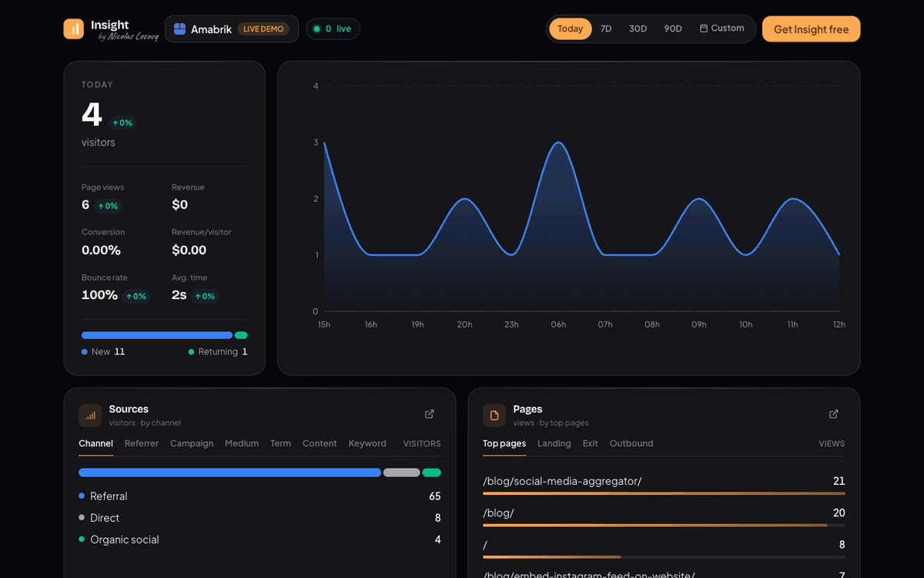Switch to the Landing tab

(x=554, y=444)
